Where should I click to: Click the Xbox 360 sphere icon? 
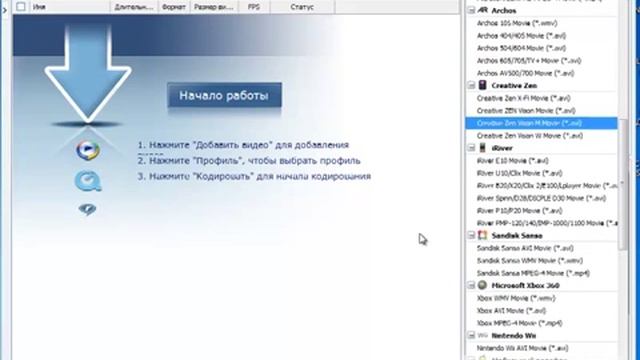click(482, 285)
